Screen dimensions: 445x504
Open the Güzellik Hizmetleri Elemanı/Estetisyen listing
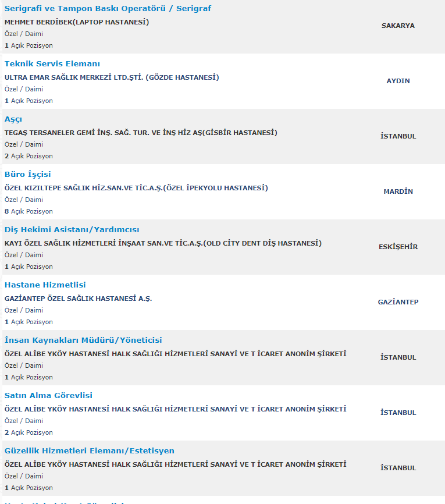coord(89,451)
